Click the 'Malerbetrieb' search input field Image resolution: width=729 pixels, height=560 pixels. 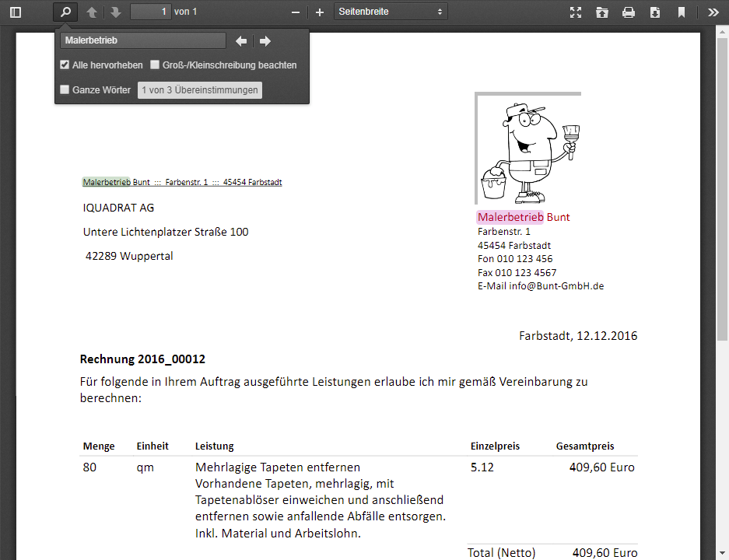(142, 40)
